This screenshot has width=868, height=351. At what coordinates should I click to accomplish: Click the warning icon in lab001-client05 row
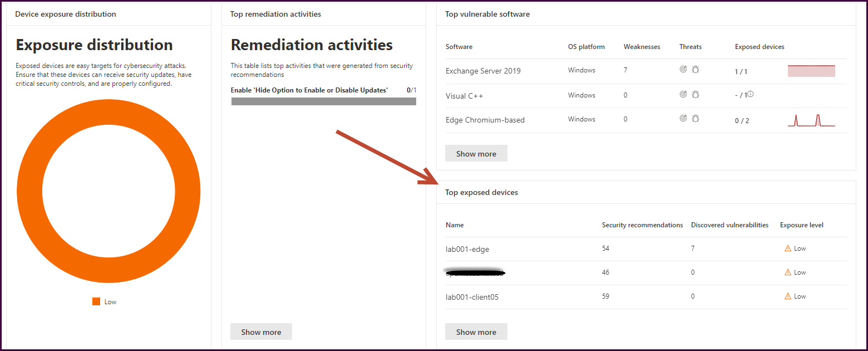[787, 296]
